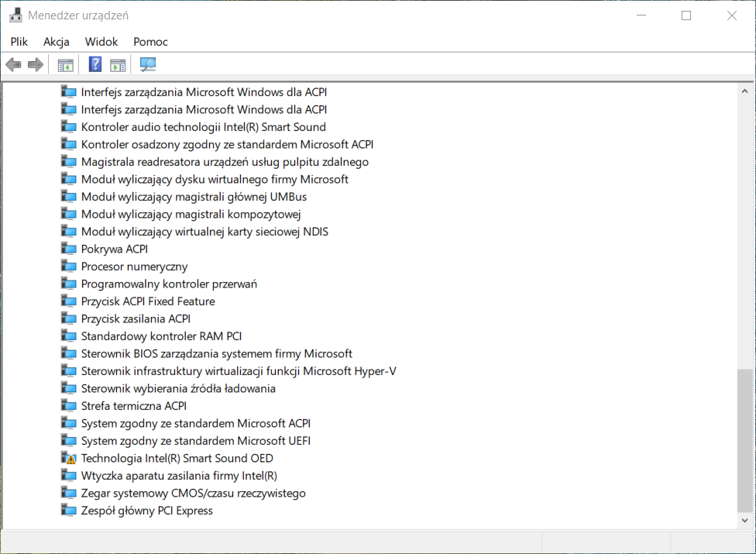Image resolution: width=756 pixels, height=554 pixels.
Task: Open the Plik menu
Action: (x=19, y=42)
